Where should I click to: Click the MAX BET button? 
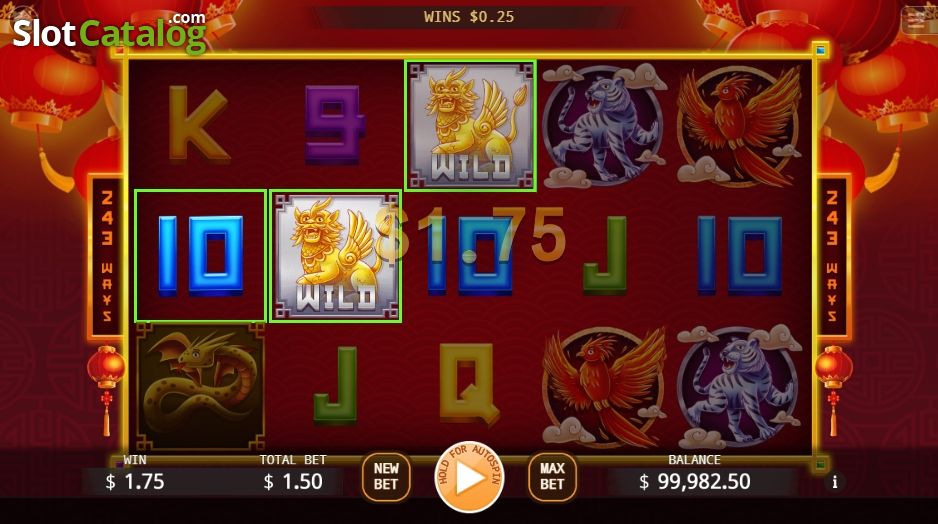[552, 477]
